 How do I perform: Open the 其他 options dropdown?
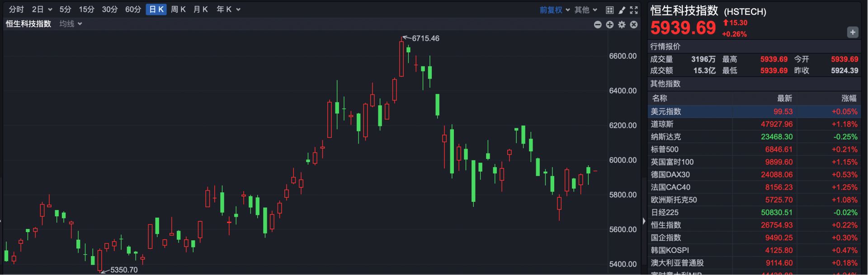coord(585,10)
